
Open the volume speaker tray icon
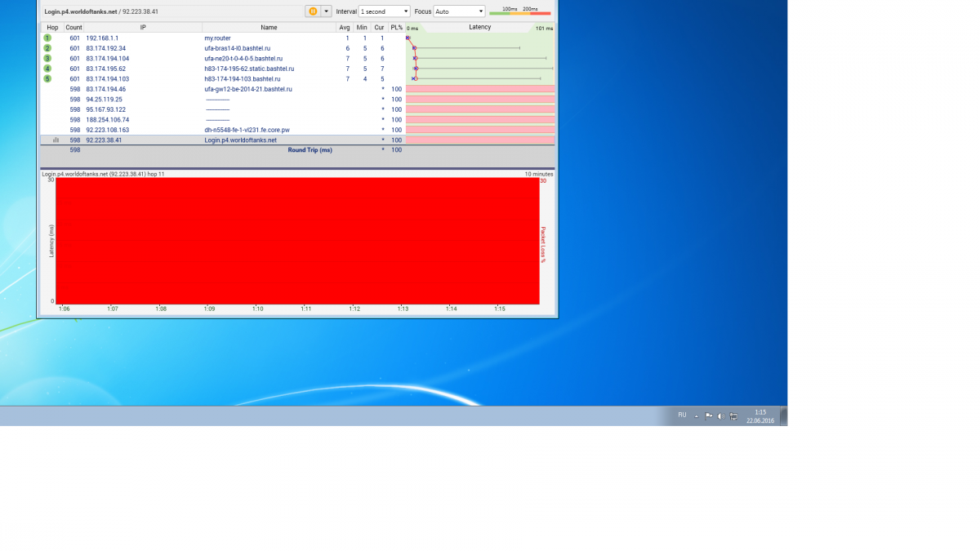(x=720, y=415)
